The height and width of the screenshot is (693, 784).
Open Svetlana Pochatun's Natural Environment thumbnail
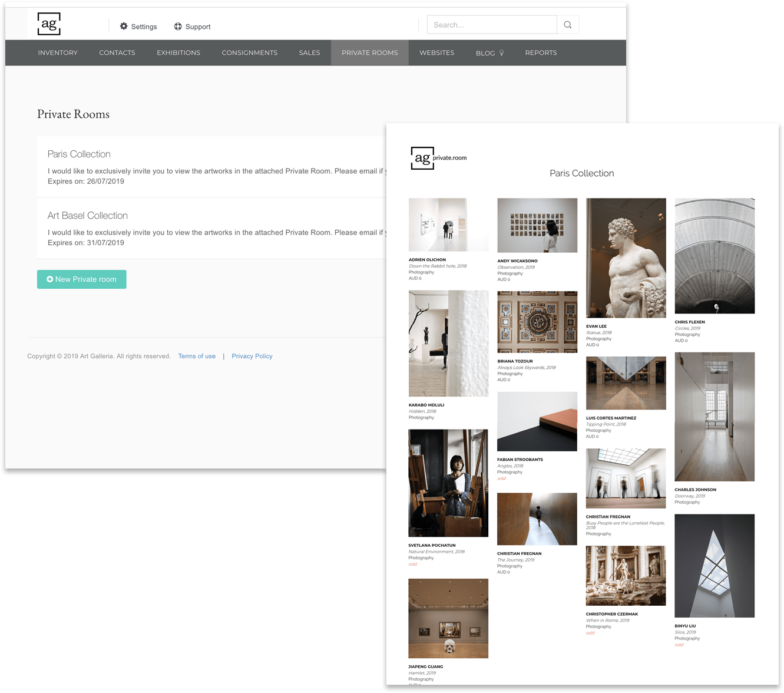[x=448, y=483]
